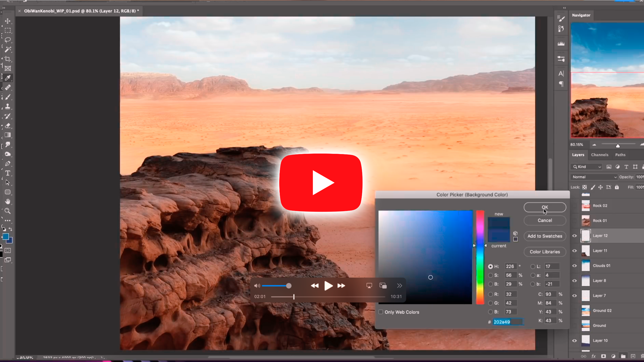The height and width of the screenshot is (362, 644).
Task: Switch to the Paths tab
Action: [x=620, y=155]
